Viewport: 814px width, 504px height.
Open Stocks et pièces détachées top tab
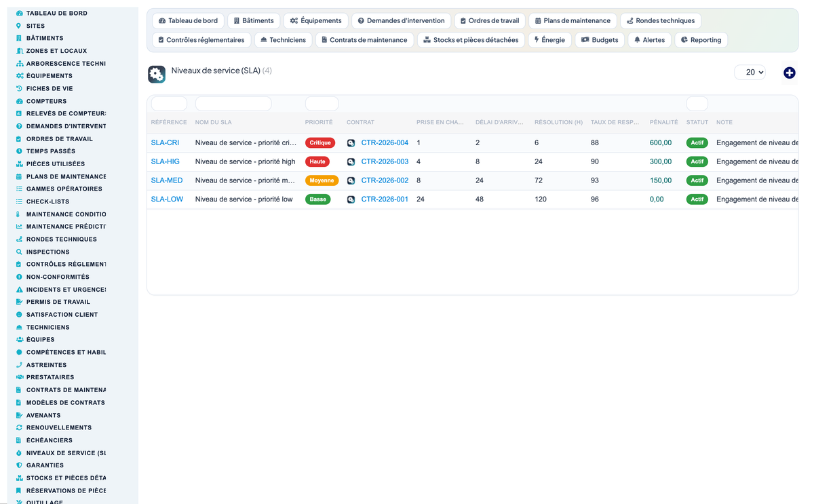471,40
